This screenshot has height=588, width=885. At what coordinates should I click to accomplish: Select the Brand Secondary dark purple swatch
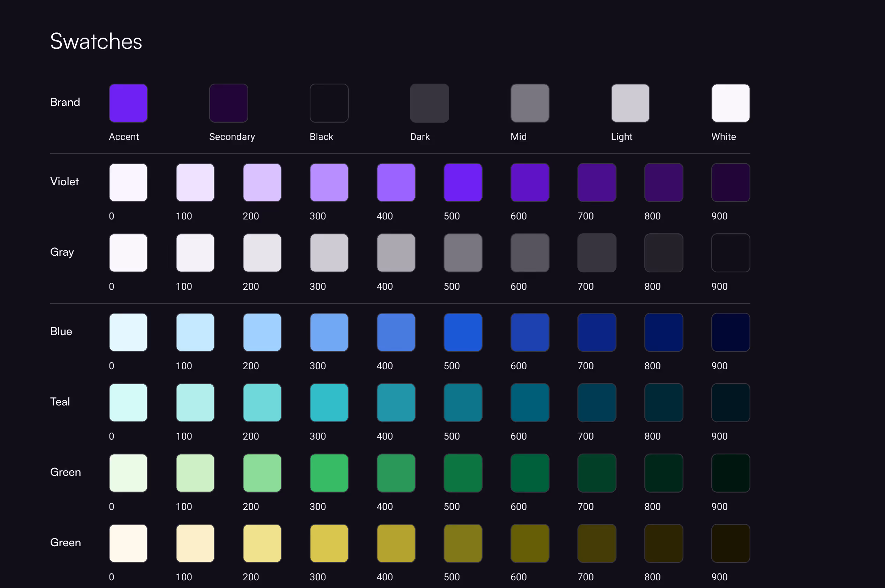(228, 103)
